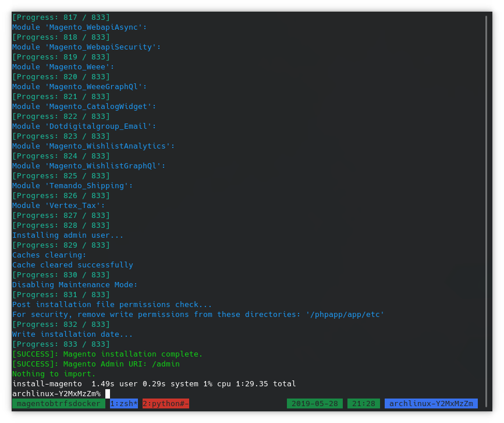The width and height of the screenshot is (504, 423).
Task: Click the session name magentobtrfsdocker
Action: (59, 403)
